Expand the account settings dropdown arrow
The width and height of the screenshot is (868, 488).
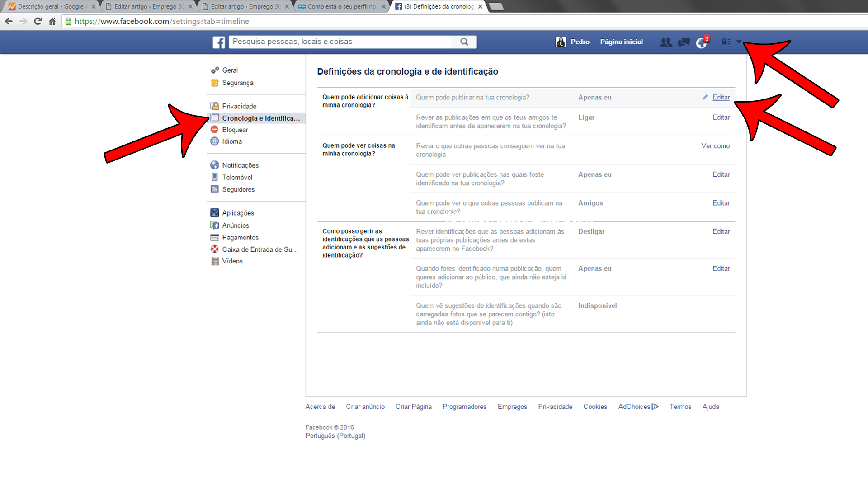coord(739,42)
